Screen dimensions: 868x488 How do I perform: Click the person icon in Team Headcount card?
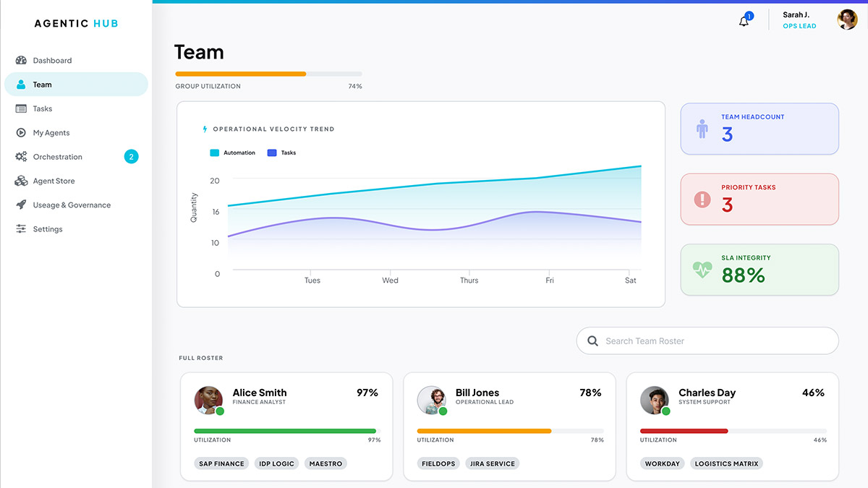point(702,129)
